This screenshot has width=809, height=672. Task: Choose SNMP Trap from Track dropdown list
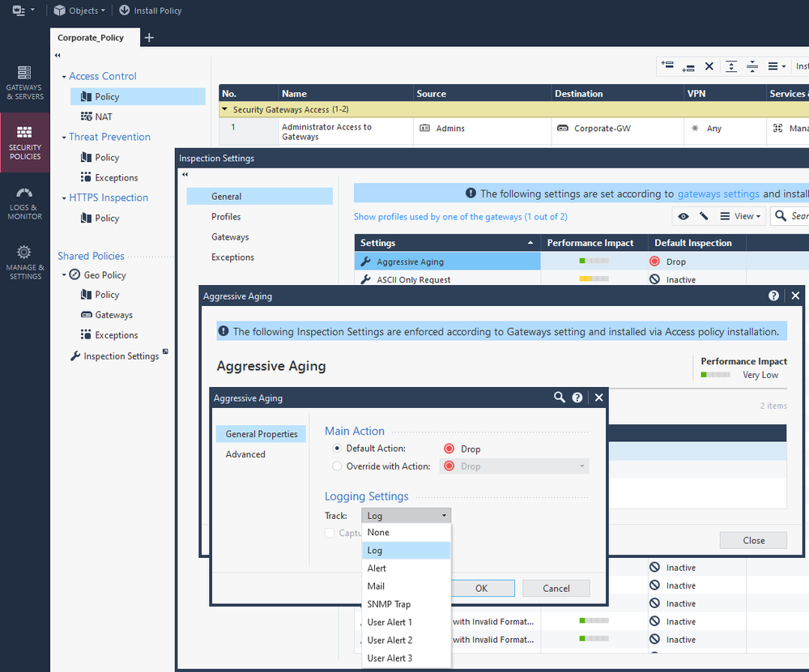point(389,605)
